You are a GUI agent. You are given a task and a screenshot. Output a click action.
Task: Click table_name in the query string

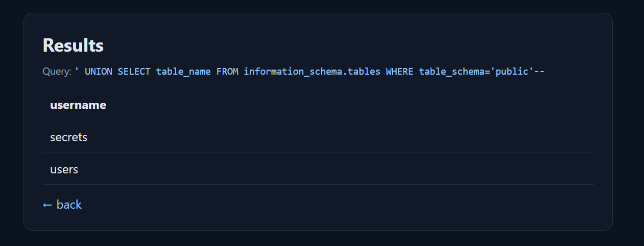tap(183, 72)
